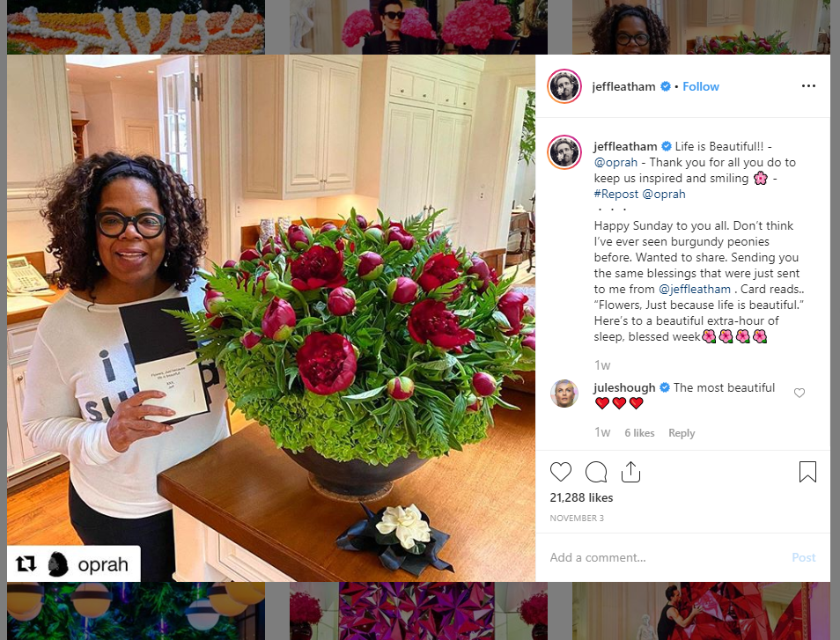Like juleshough's comment with small heart

click(799, 393)
